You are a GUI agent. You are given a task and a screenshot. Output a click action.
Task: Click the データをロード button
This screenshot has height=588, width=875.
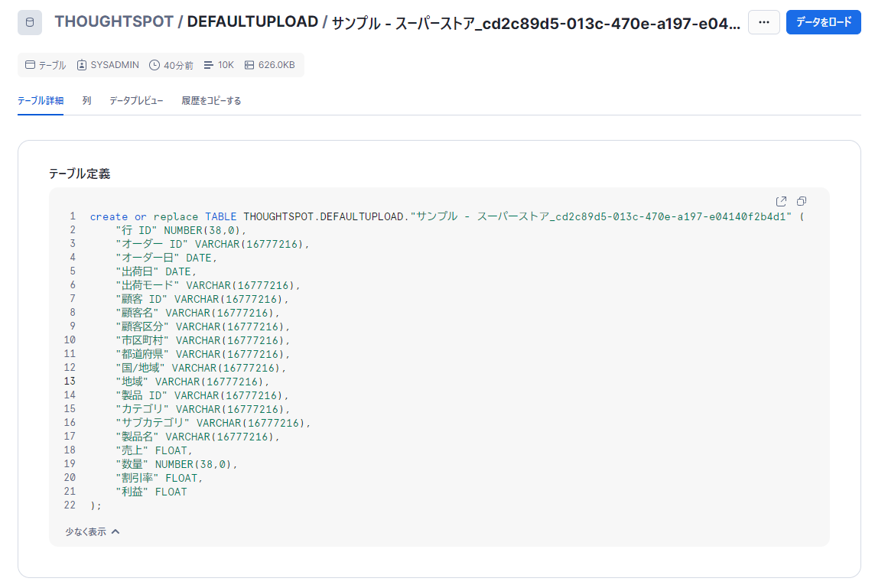tap(823, 23)
